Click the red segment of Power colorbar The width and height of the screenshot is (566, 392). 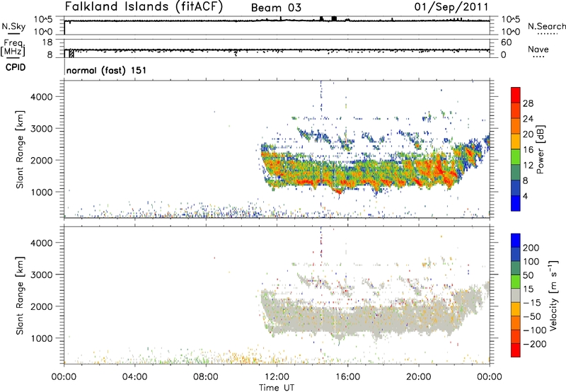click(x=516, y=95)
